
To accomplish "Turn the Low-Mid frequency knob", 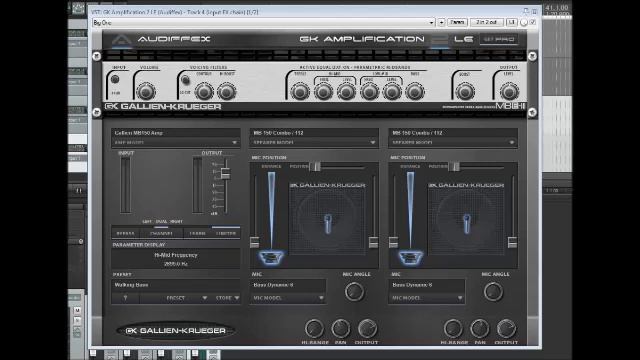I will click(x=369, y=92).
